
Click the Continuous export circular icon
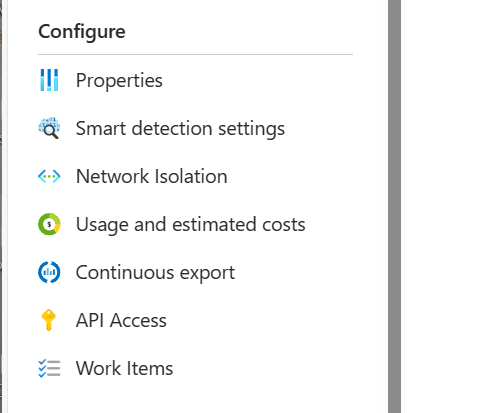pyautogui.click(x=49, y=272)
